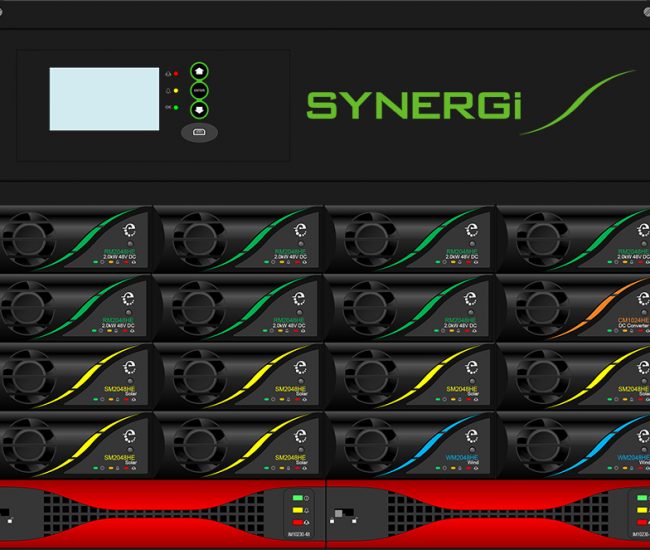Click green power LED on left IM1230-48 inverter
This screenshot has width=650, height=550.
298,498
